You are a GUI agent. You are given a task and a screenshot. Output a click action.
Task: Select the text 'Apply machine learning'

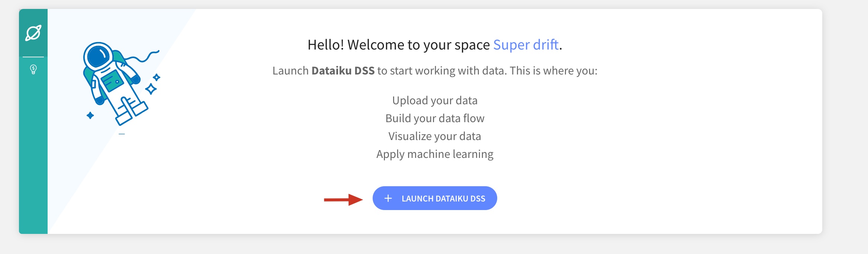435,154
